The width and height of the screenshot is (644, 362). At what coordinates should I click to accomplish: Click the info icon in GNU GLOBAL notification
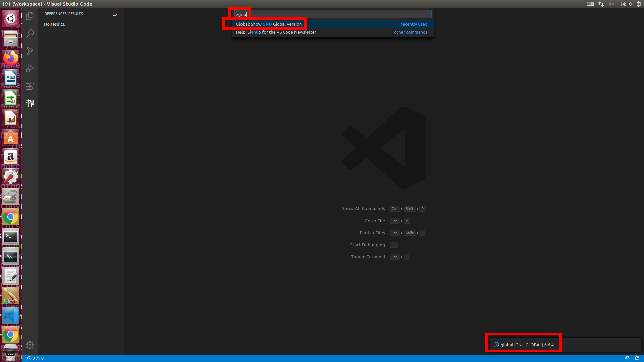[496, 345]
